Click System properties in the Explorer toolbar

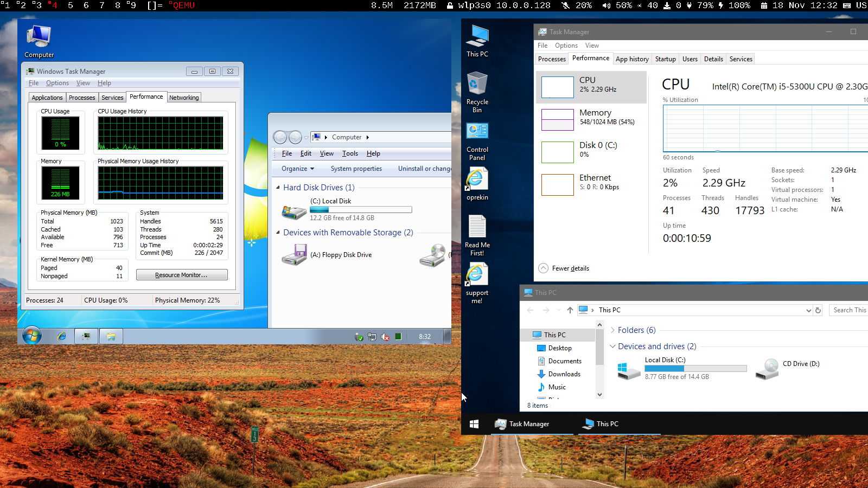(x=356, y=169)
